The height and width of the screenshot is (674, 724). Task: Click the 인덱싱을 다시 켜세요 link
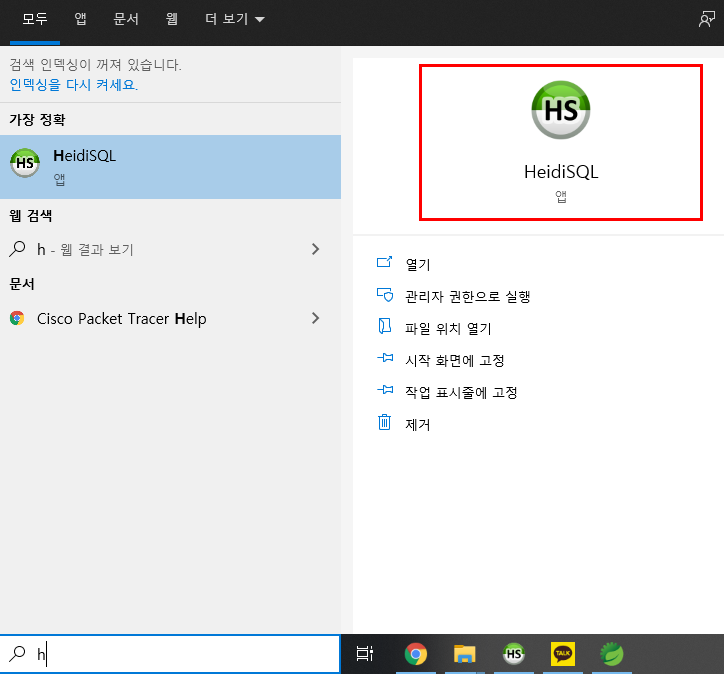click(73, 85)
